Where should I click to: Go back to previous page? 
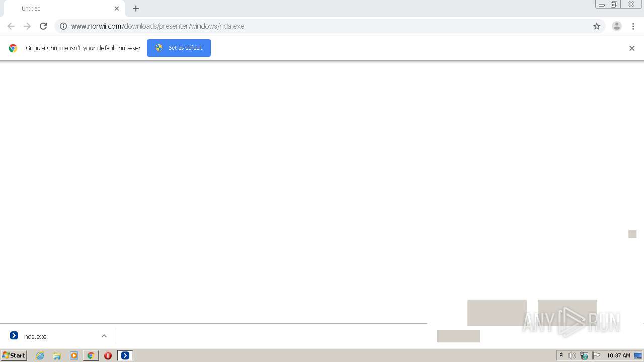click(x=11, y=26)
